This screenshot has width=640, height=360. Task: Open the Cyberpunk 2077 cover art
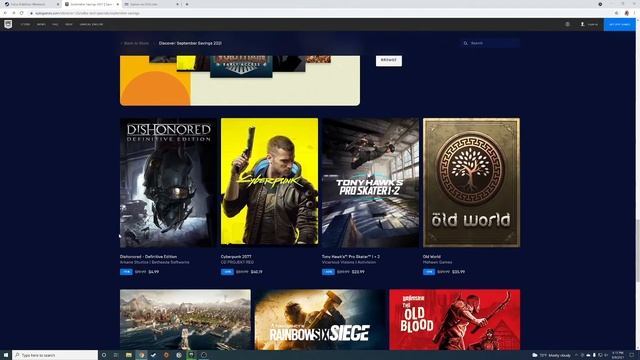coord(269,182)
